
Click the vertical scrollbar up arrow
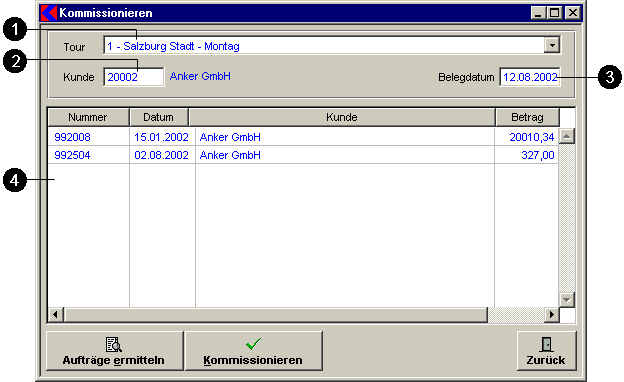click(x=567, y=136)
